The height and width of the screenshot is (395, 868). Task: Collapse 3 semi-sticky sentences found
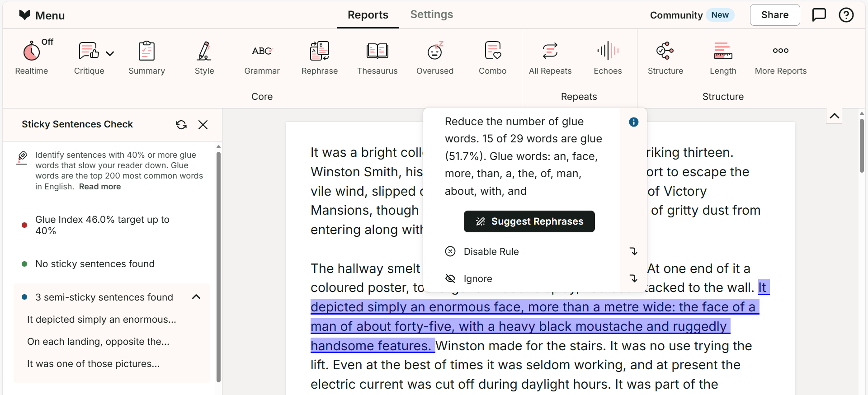pos(196,297)
